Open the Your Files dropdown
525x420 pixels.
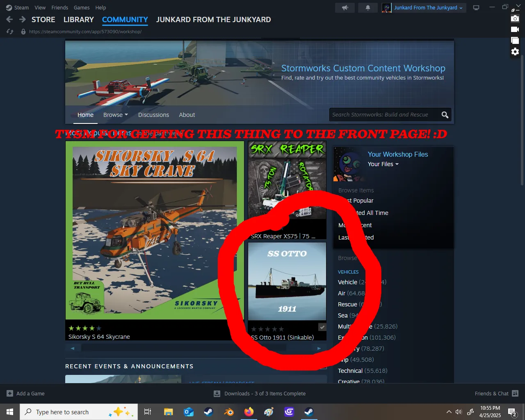click(x=383, y=164)
